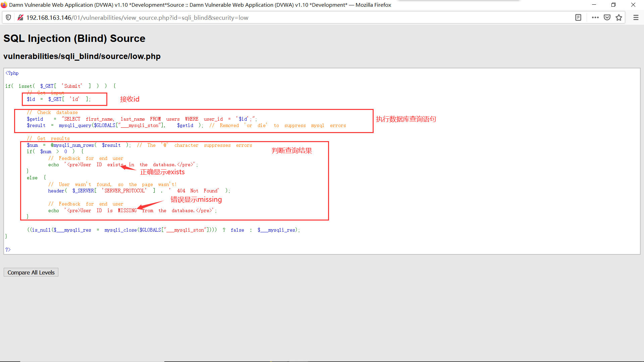Image resolution: width=644 pixels, height=362 pixels.
Task: Click the 'else {' code line
Action: (36, 178)
